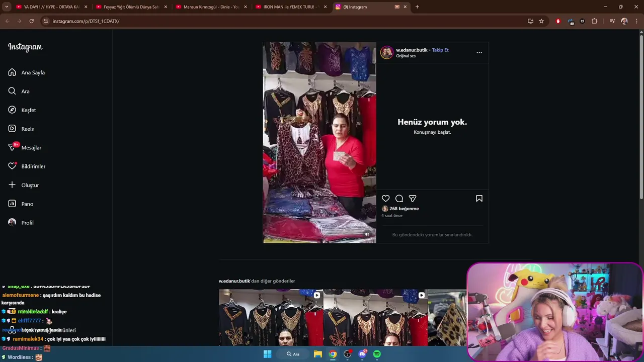The height and width of the screenshot is (362, 644).
Task: Open extension showing badge 40
Action: pyautogui.click(x=571, y=21)
